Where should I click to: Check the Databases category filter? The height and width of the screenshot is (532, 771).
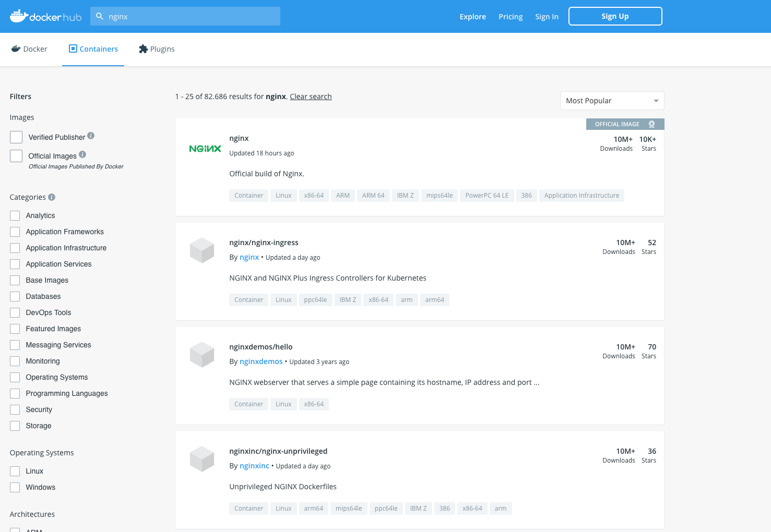pyautogui.click(x=15, y=296)
